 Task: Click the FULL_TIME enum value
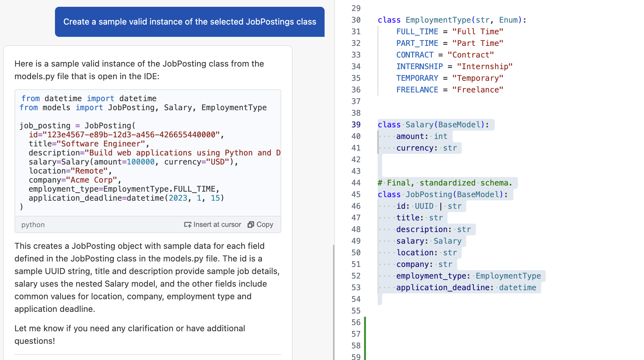(x=417, y=31)
